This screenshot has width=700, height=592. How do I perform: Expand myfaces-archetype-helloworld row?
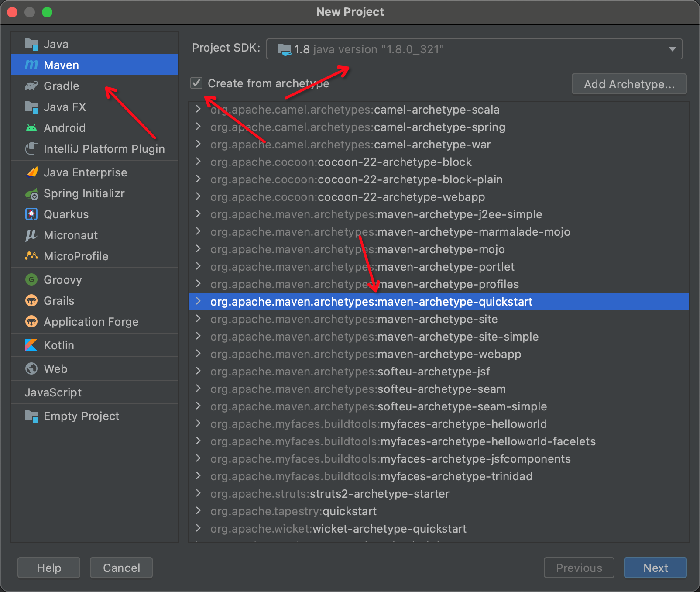click(x=198, y=423)
